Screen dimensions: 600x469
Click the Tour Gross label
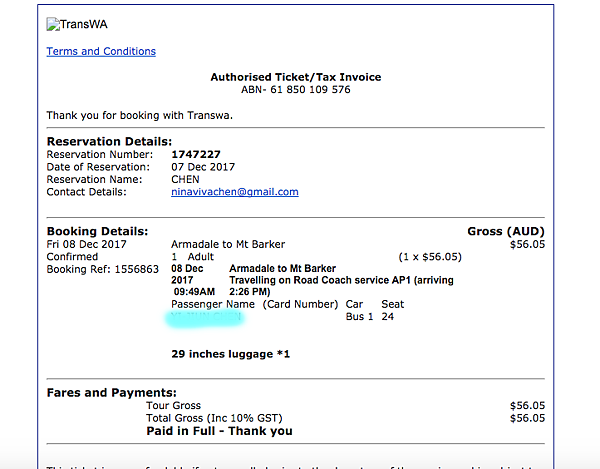tap(173, 405)
